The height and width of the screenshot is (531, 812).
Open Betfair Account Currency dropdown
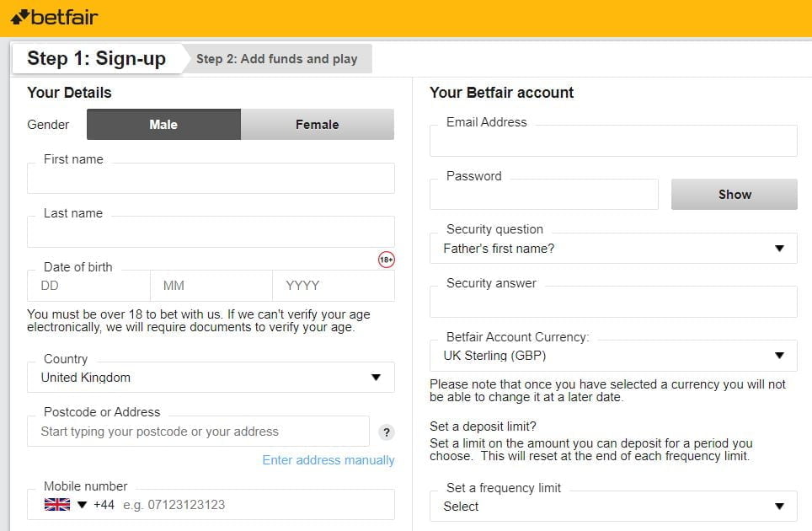pyautogui.click(x=613, y=356)
